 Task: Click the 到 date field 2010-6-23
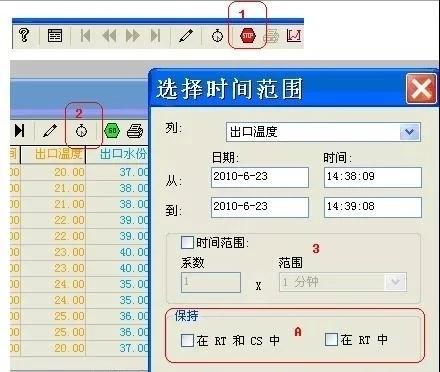tap(260, 207)
